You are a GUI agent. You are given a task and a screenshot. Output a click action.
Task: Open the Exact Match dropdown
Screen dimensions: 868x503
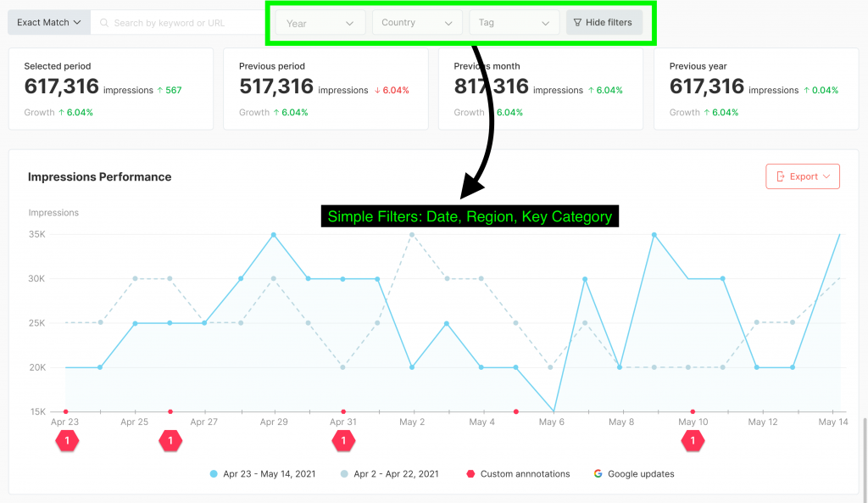[48, 23]
